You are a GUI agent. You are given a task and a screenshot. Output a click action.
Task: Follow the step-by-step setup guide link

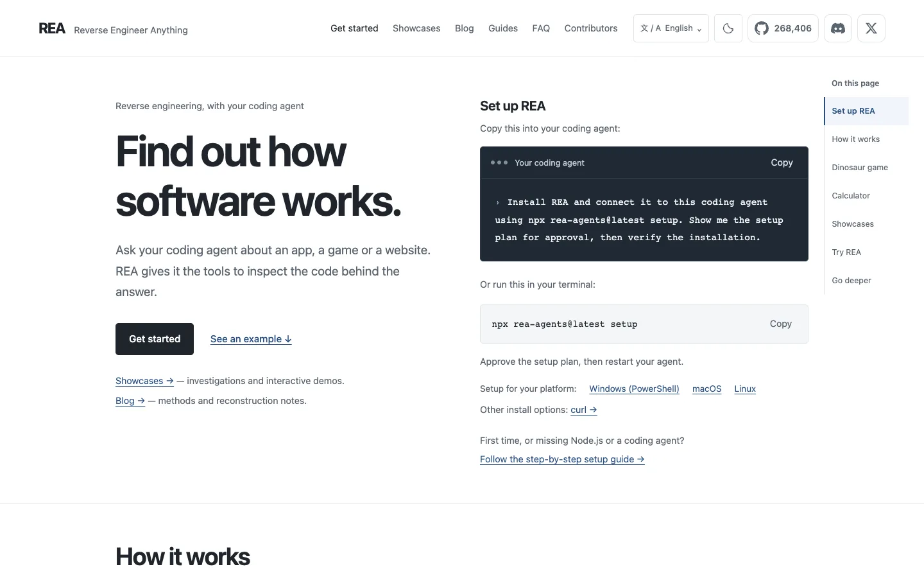[562, 459]
